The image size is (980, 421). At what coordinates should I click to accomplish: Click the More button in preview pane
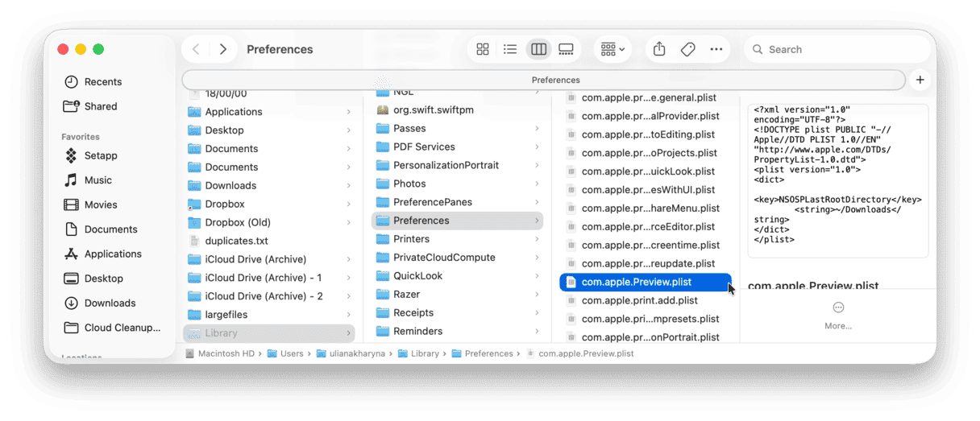(838, 315)
